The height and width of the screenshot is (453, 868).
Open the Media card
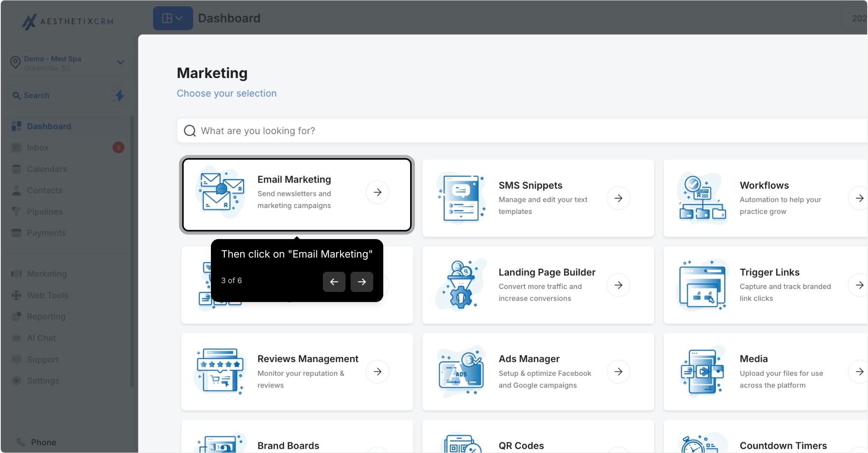coord(765,372)
